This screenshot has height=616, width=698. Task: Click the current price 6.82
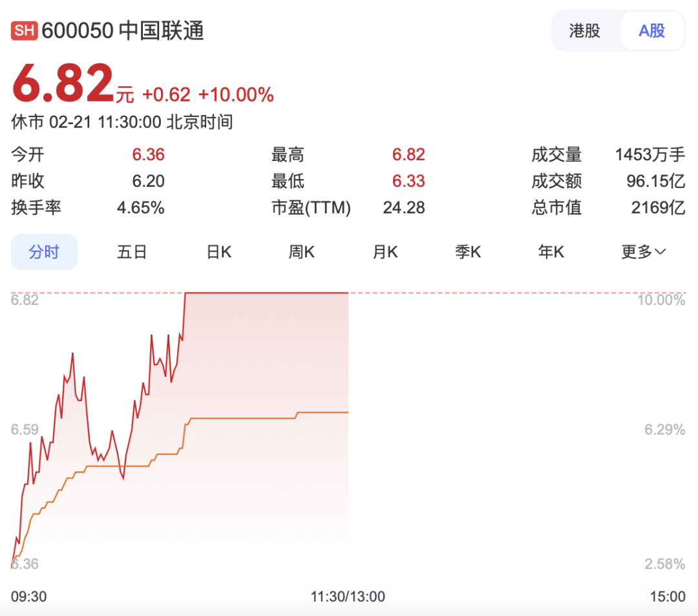(x=63, y=83)
